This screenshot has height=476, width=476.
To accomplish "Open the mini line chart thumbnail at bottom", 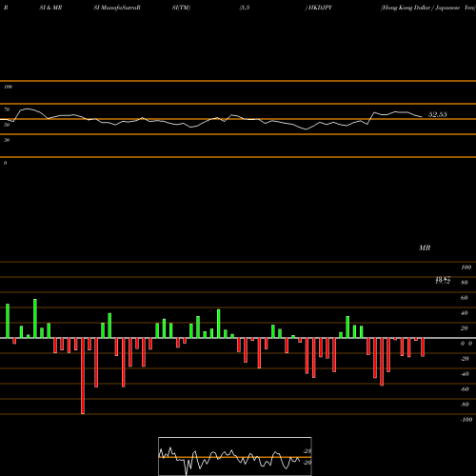I will point(235,456).
